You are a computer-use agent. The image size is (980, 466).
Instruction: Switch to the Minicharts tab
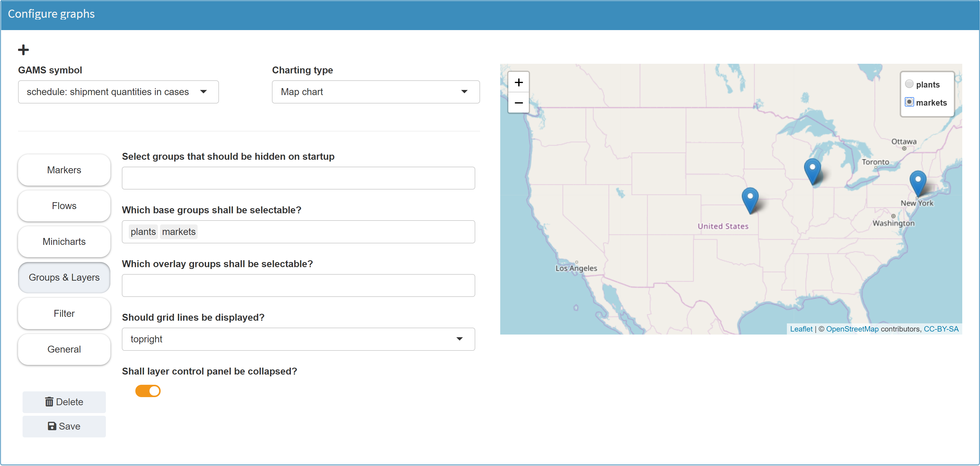click(x=64, y=242)
